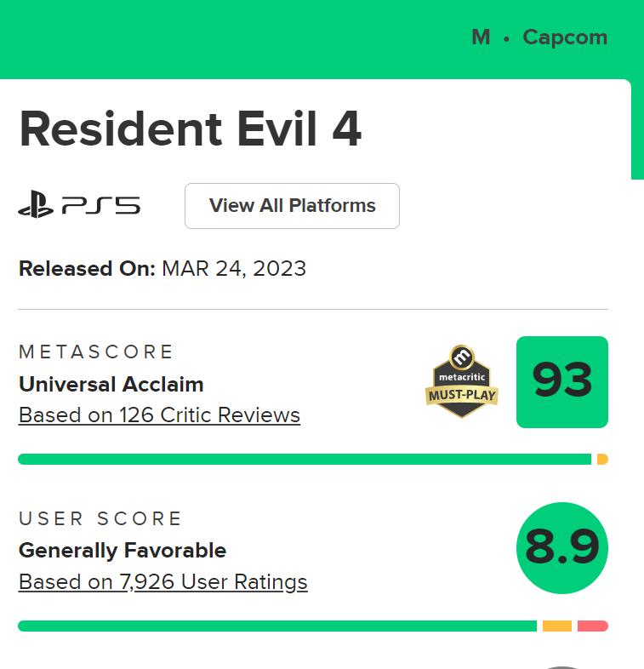Click the Generally Favorable text
Screen dimensions: 644x669
123,551
